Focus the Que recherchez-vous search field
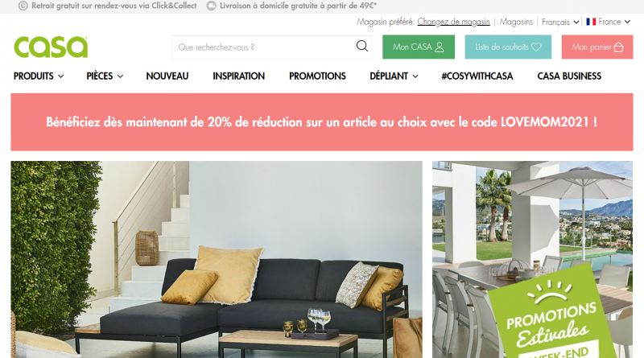 [265, 47]
